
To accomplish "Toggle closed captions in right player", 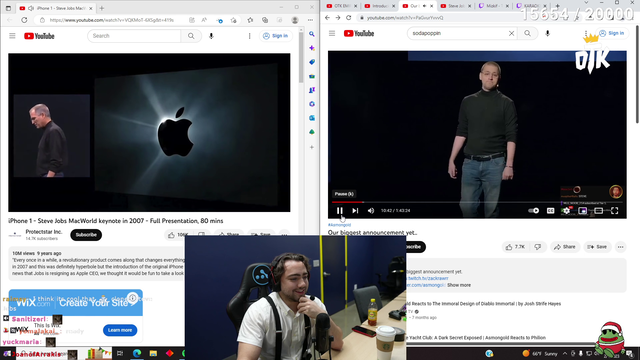I will click(x=550, y=211).
